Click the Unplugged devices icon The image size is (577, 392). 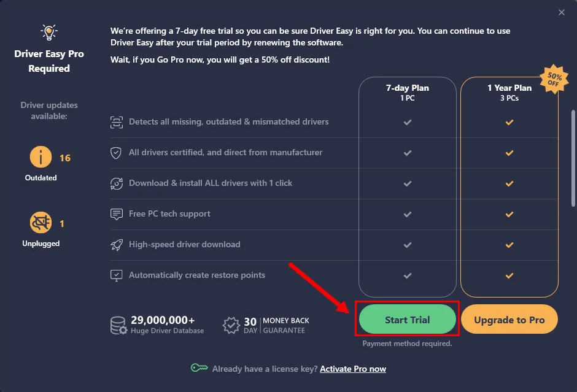pyautogui.click(x=41, y=223)
